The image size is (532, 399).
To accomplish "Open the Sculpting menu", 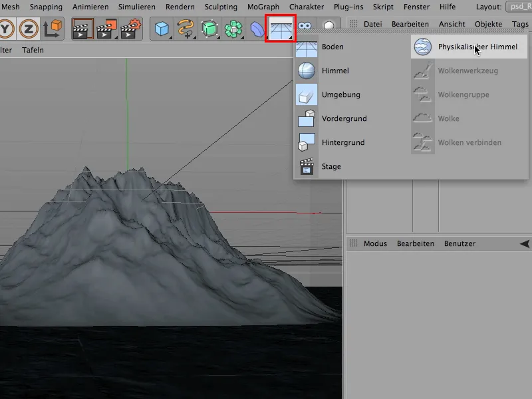I will (x=221, y=7).
